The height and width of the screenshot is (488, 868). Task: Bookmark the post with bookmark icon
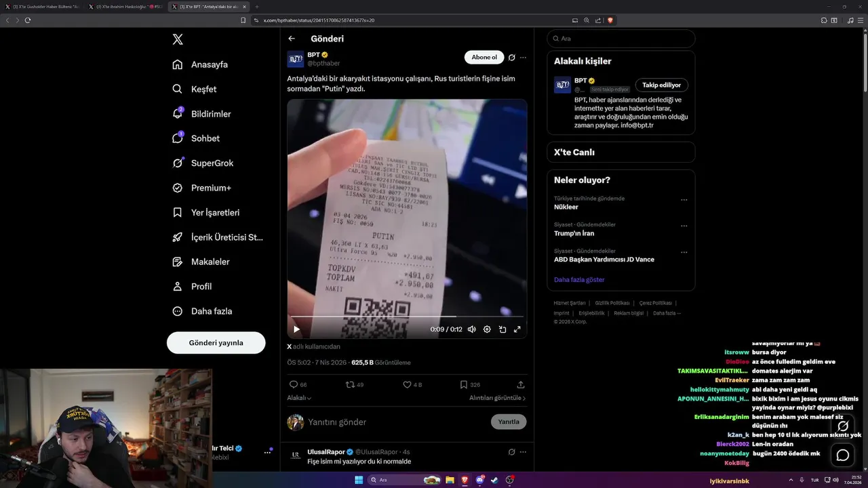coord(464,384)
